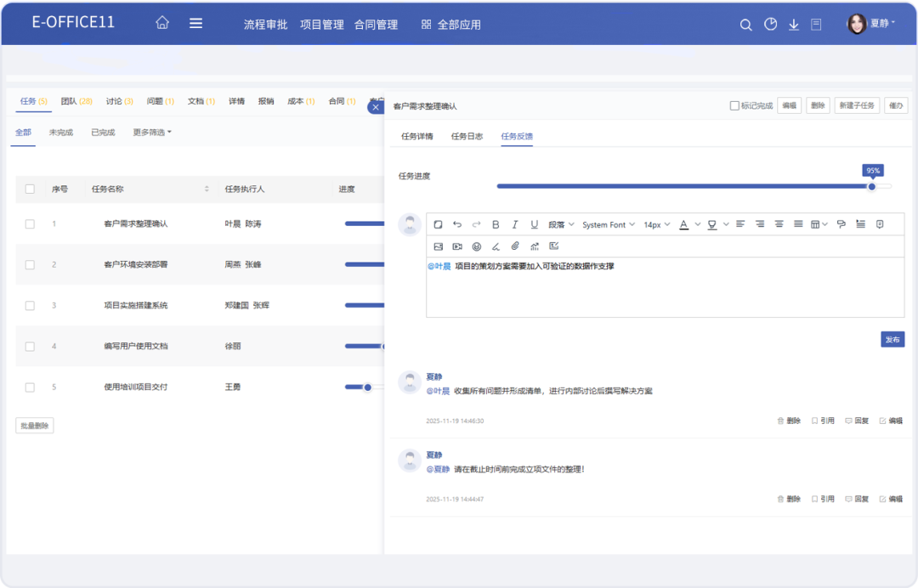Select all tasks with the header checkbox
Image resolution: width=918 pixels, height=588 pixels.
click(x=30, y=189)
